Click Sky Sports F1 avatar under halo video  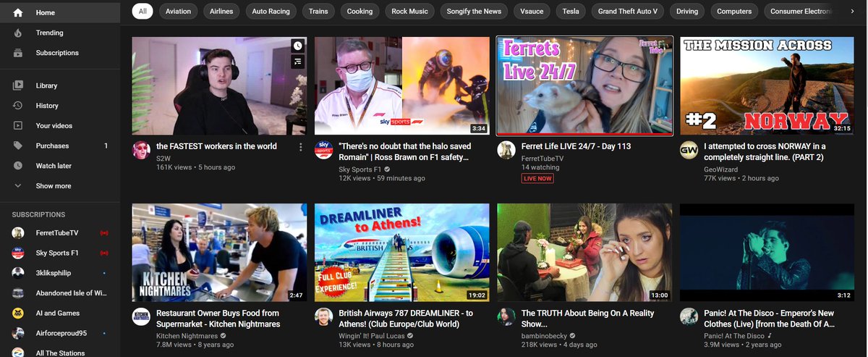[x=323, y=150]
